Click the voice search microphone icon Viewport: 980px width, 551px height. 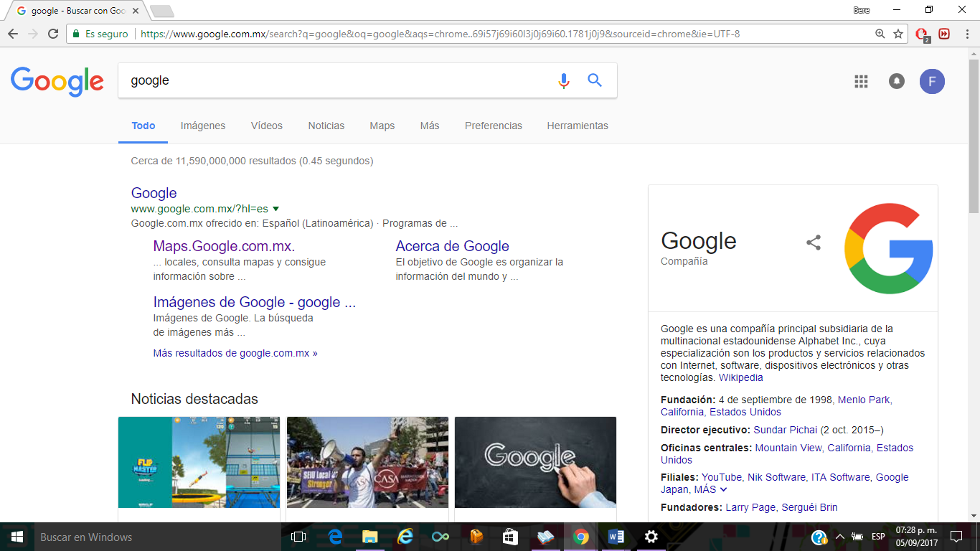[x=564, y=80]
